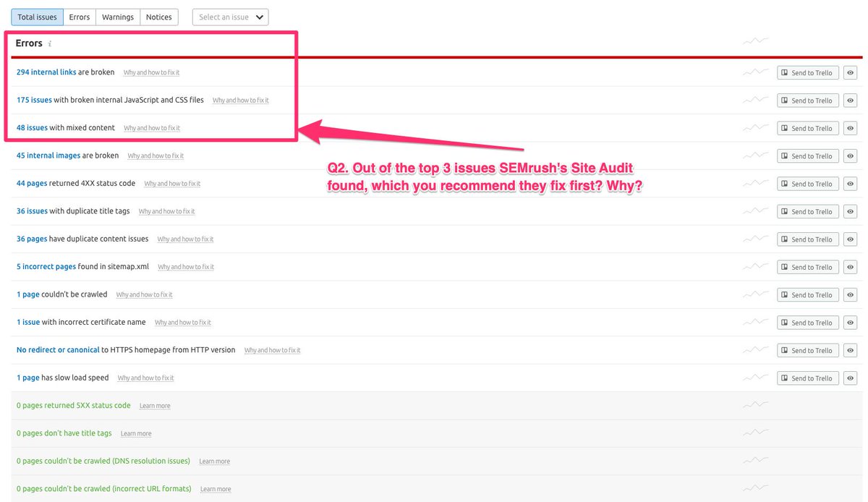Viewport: 868px width, 502px height.
Task: Click "Why and how to fix it" for mixed content
Action: pos(150,128)
